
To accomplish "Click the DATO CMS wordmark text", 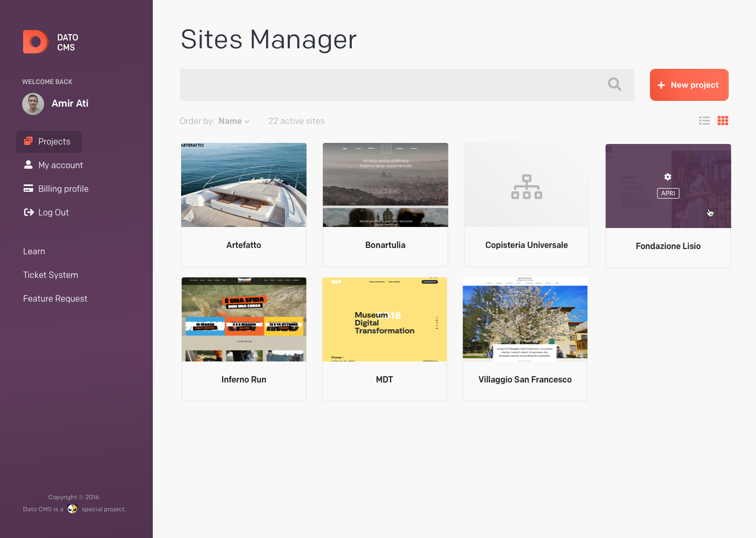I will [68, 43].
